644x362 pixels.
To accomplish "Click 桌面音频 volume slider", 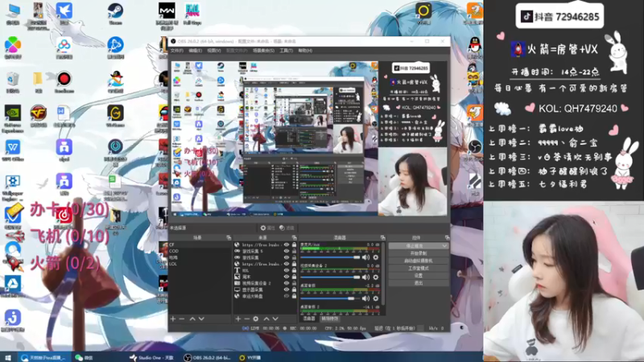I will click(330, 298).
